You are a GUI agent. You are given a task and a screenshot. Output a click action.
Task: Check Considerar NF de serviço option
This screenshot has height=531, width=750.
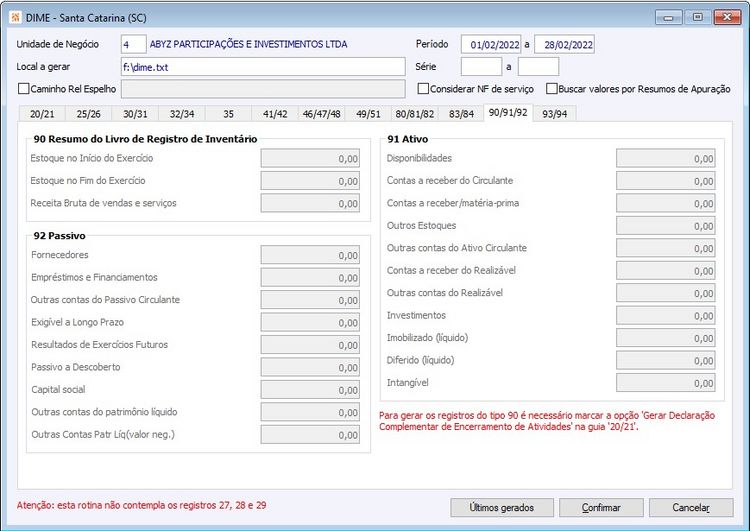pyautogui.click(x=423, y=89)
